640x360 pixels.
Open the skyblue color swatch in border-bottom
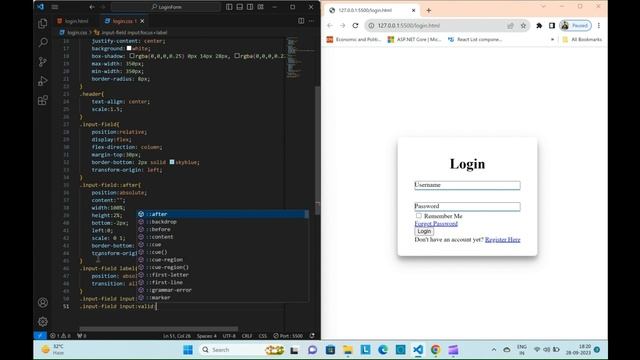(x=172, y=162)
